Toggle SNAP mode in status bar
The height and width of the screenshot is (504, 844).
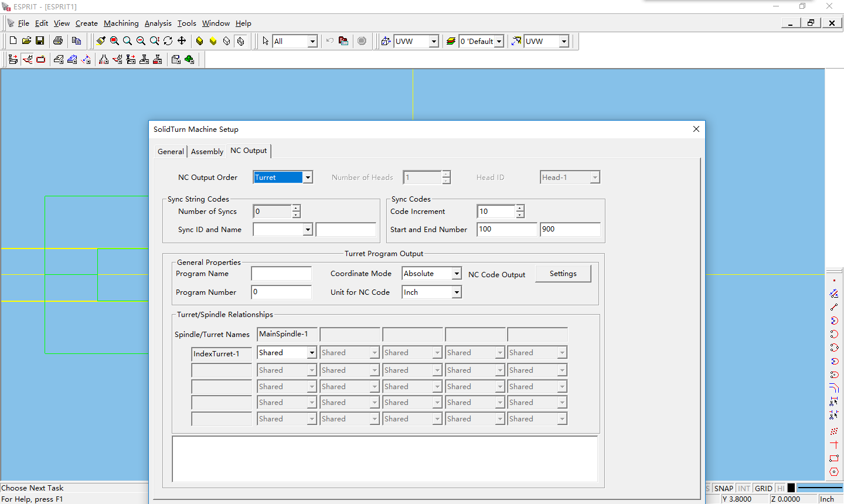[x=724, y=488]
